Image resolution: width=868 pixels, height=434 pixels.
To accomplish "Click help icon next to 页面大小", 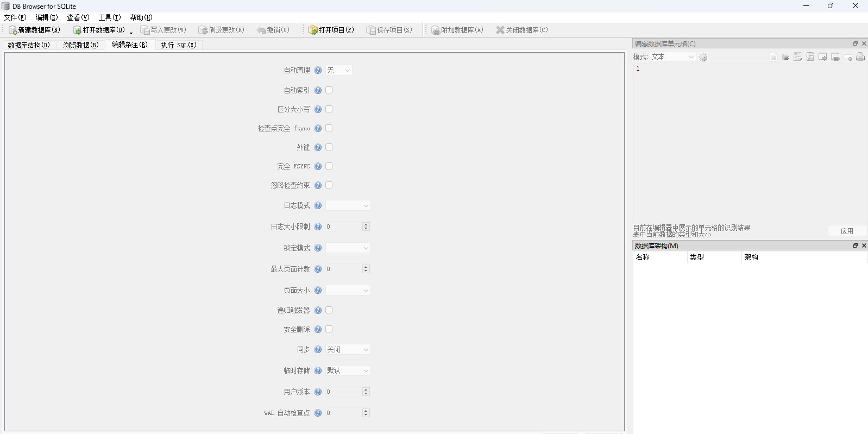I will tap(318, 290).
